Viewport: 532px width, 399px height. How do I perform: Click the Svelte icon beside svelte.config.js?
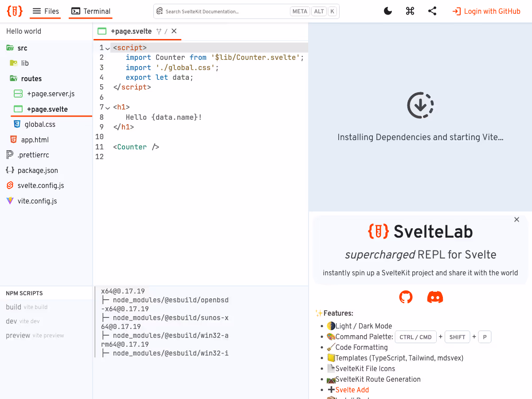click(x=10, y=186)
